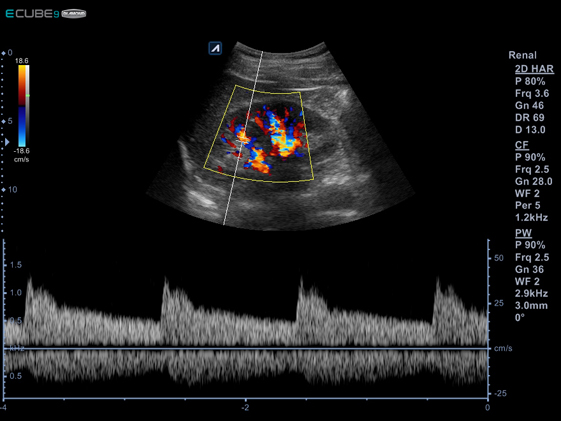Select the 1.2kHz color PRF value

531,217
